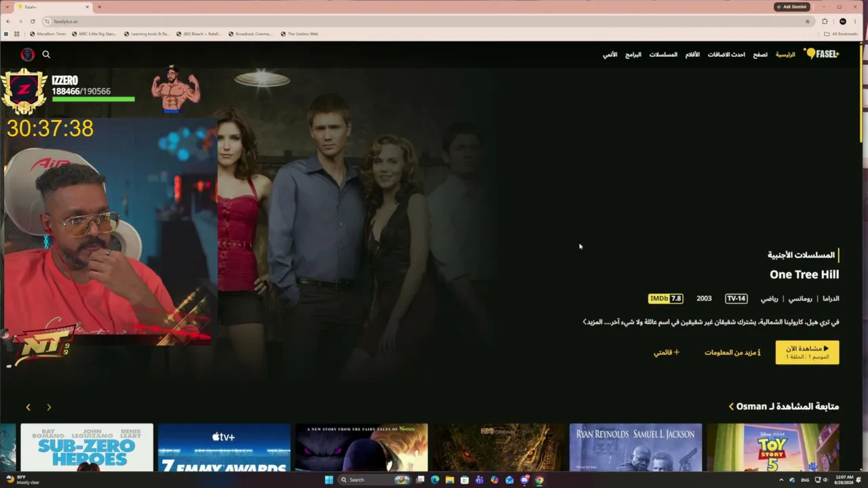
Task: Open the weather widget on taskbar
Action: [x=24, y=480]
